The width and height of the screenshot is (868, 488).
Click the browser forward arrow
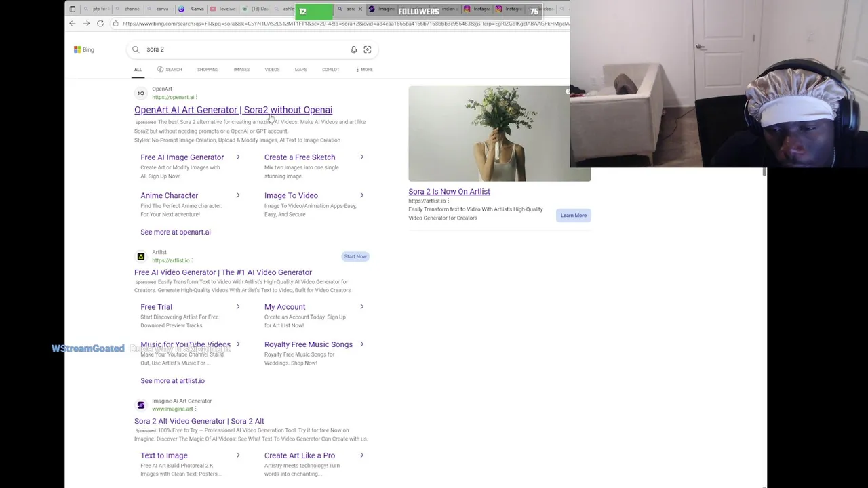click(x=86, y=24)
